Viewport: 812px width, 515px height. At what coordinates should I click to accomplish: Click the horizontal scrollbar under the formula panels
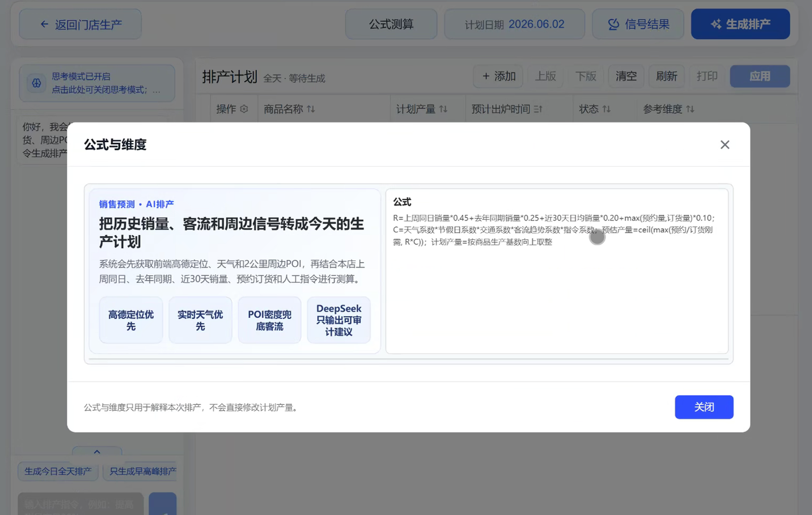(x=409, y=359)
